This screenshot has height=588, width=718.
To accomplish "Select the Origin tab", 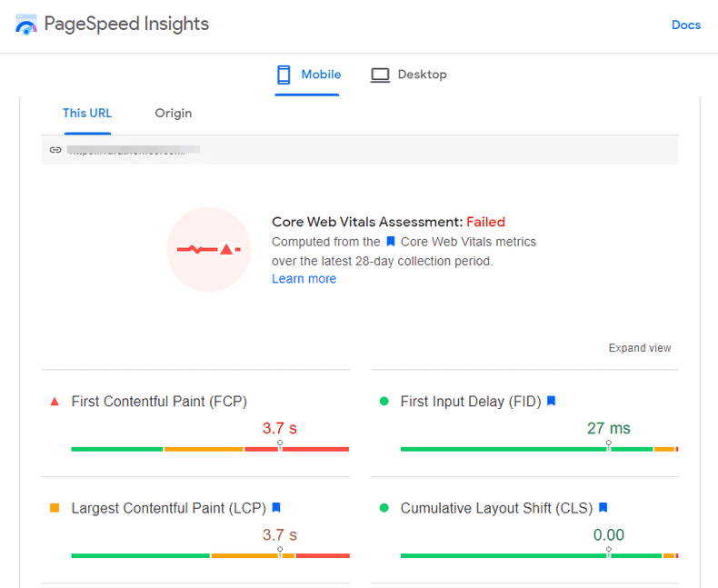I will (x=173, y=113).
